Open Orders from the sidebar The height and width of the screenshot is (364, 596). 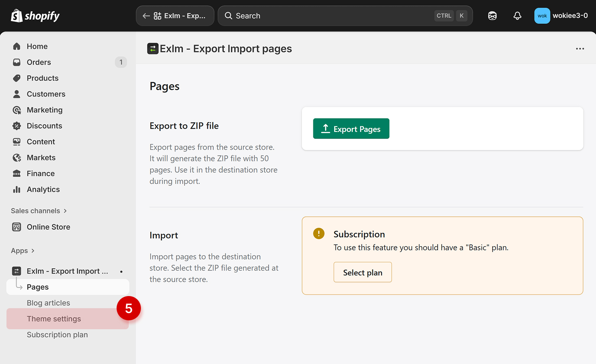coord(39,62)
